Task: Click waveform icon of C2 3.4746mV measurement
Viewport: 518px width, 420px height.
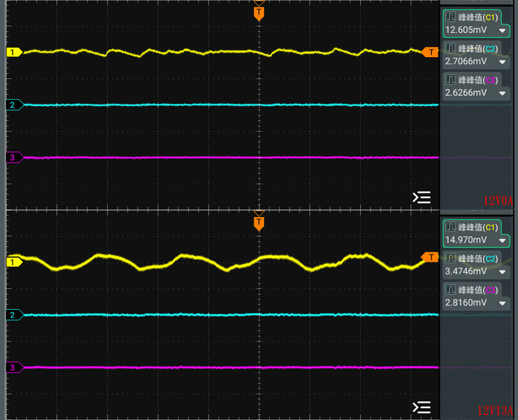Action: click(450, 259)
